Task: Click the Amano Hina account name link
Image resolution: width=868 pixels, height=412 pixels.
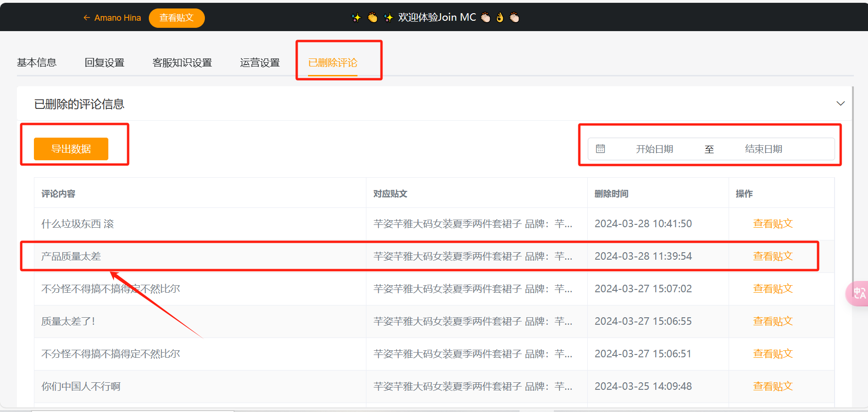Action: pos(118,18)
